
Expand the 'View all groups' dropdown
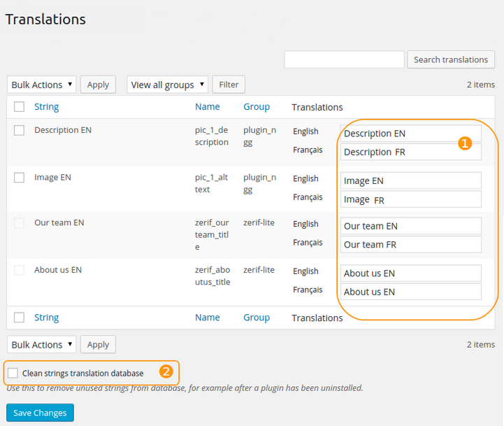point(168,85)
